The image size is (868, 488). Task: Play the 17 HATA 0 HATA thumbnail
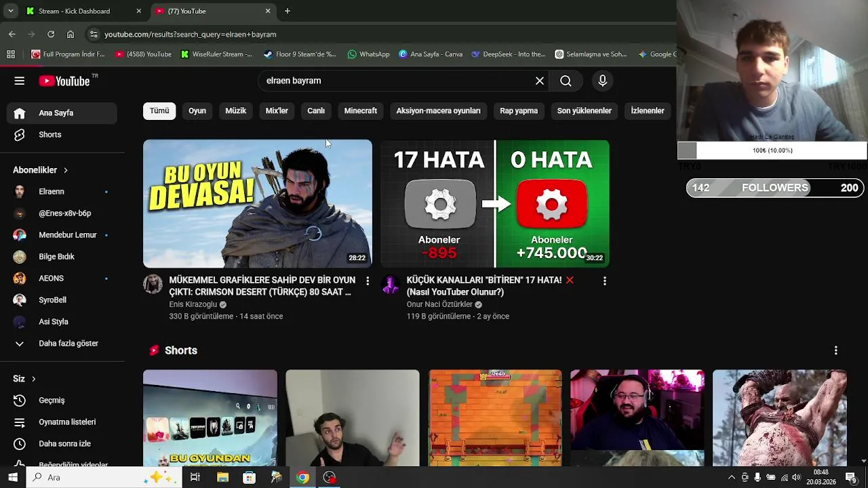pyautogui.click(x=495, y=203)
